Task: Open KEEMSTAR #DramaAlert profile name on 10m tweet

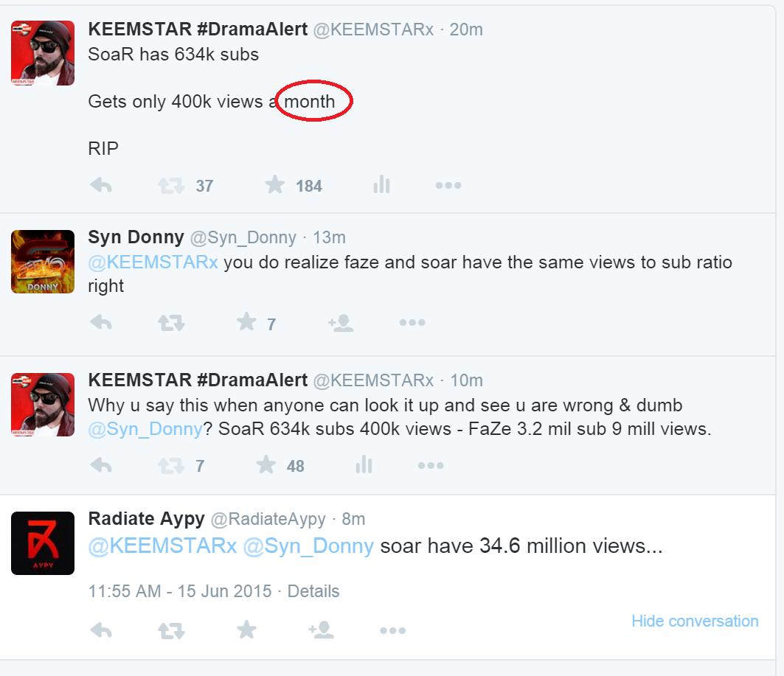Action: pyautogui.click(x=198, y=380)
